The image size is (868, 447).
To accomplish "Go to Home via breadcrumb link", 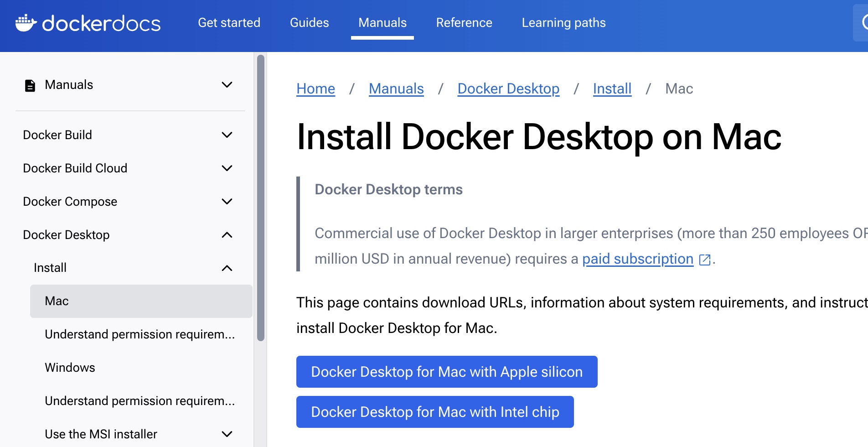I will pos(316,88).
